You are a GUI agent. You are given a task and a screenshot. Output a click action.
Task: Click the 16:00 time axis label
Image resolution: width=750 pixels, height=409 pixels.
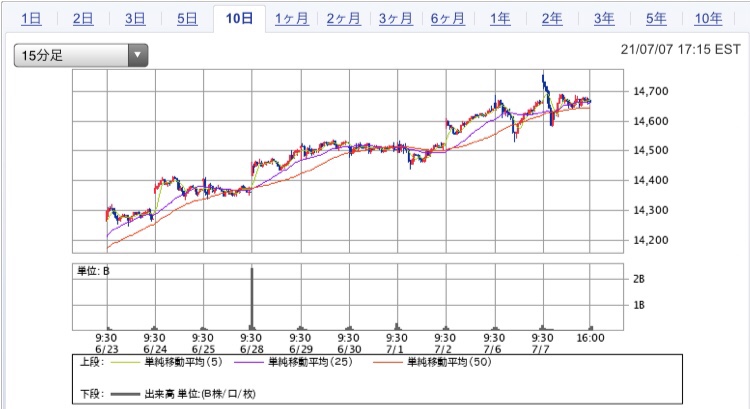(590, 338)
